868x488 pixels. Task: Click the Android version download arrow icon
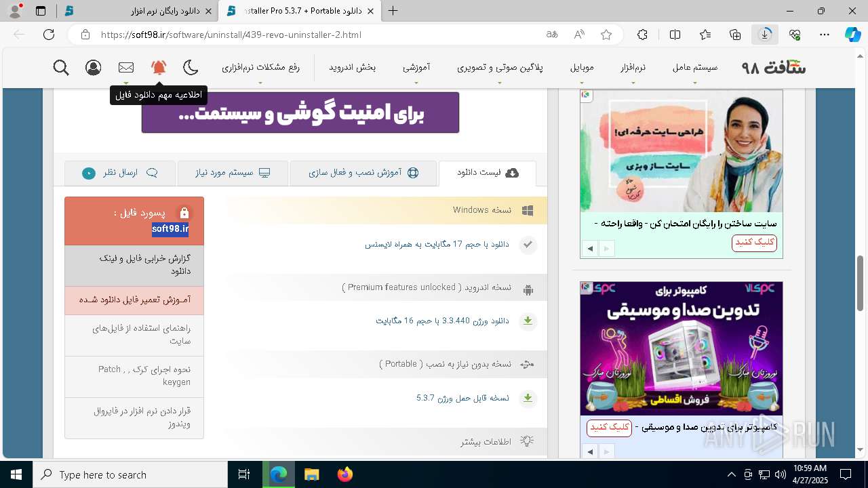pos(528,321)
